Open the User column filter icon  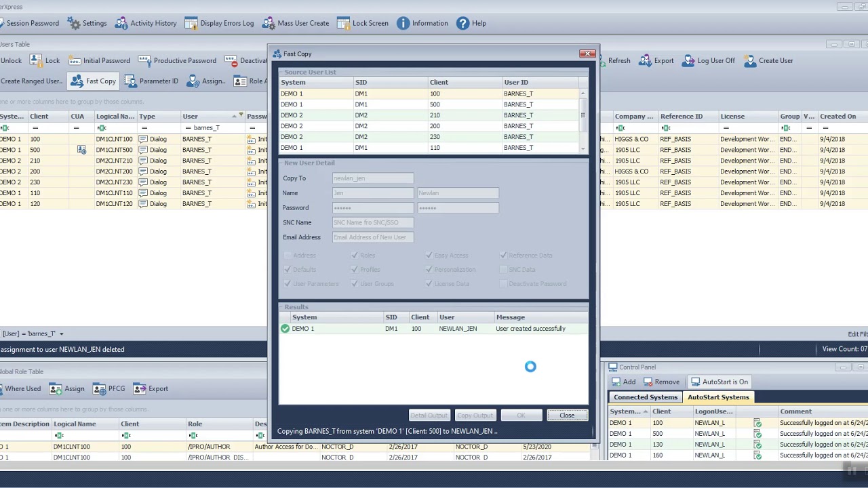click(241, 115)
